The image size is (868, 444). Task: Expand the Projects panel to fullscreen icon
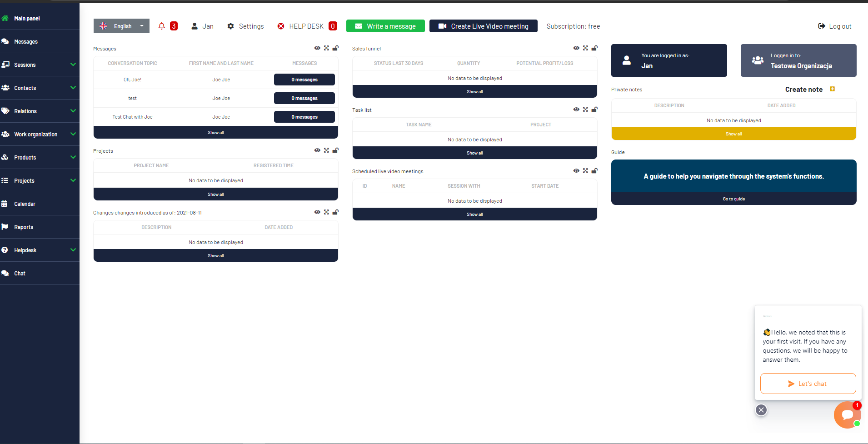tap(326, 150)
